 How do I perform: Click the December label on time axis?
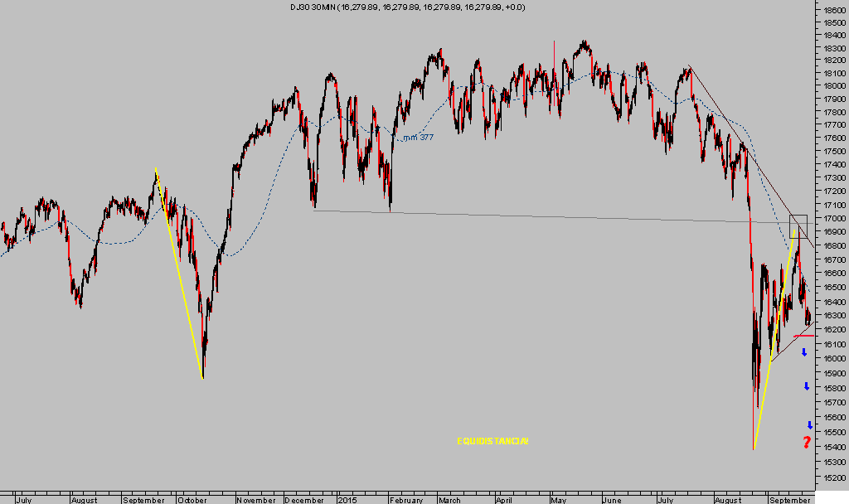(x=305, y=500)
